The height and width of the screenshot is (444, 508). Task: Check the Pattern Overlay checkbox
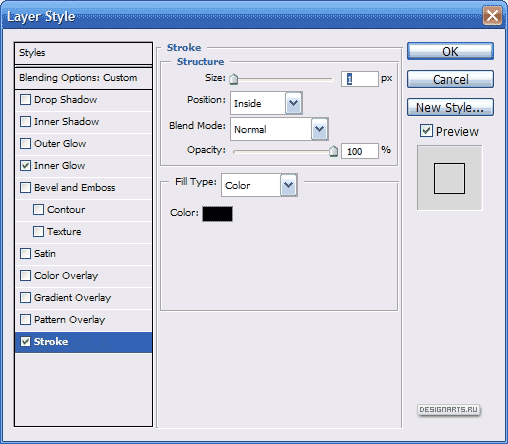25,319
